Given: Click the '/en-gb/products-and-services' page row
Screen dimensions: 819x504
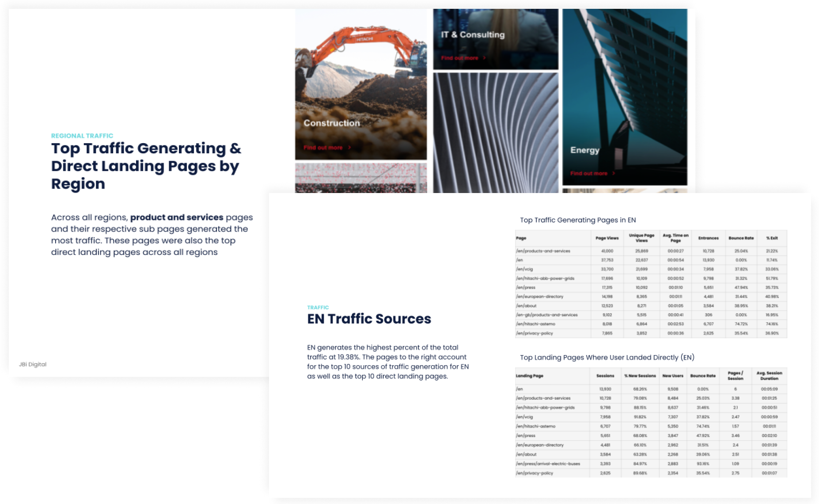Looking at the screenshot, I should (x=651, y=315).
